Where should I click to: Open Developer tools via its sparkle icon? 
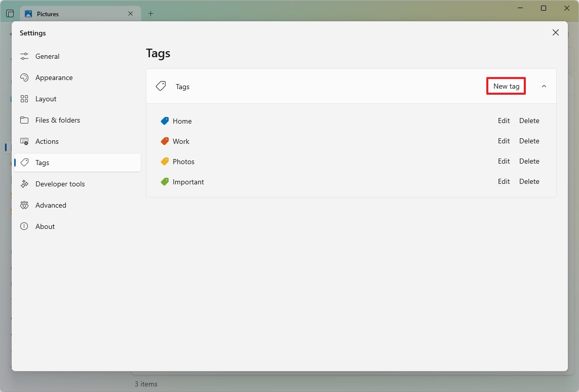tap(24, 183)
